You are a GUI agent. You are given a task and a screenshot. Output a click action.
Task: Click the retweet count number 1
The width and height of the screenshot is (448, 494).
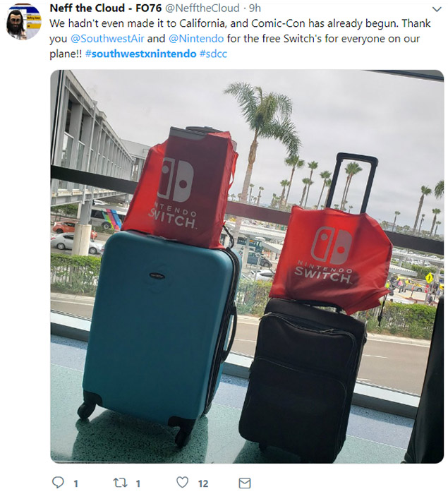coord(138,483)
